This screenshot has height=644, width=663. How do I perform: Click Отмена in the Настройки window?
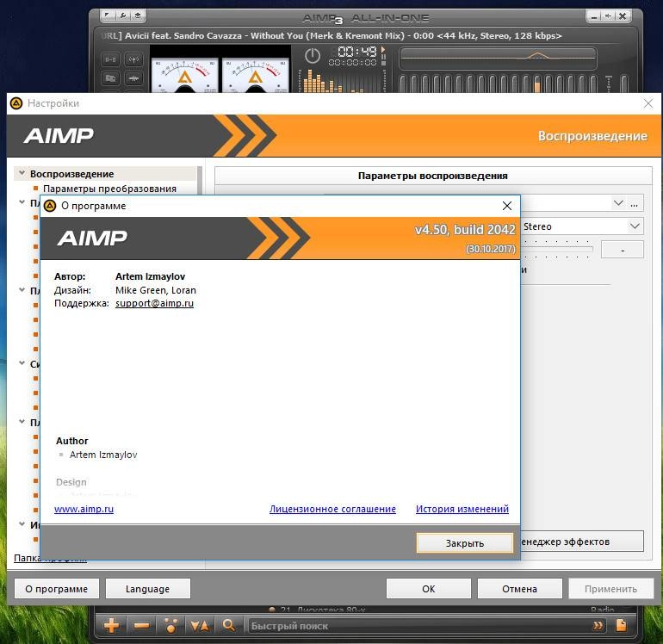point(520,589)
